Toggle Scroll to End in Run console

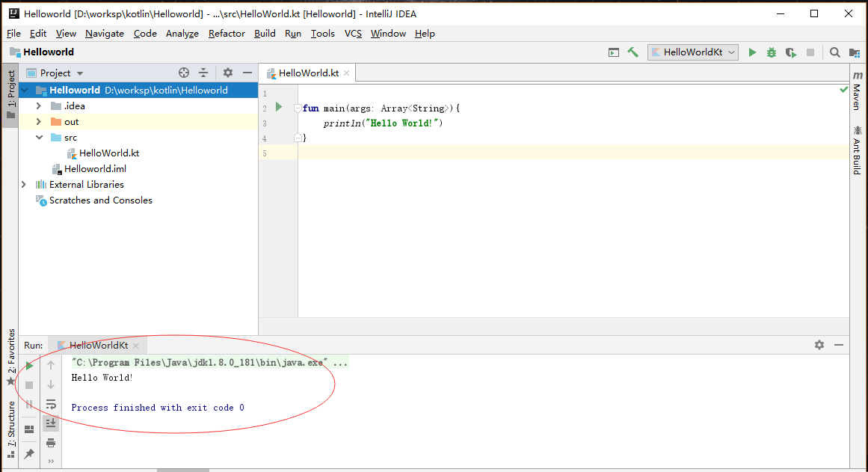pyautogui.click(x=51, y=423)
